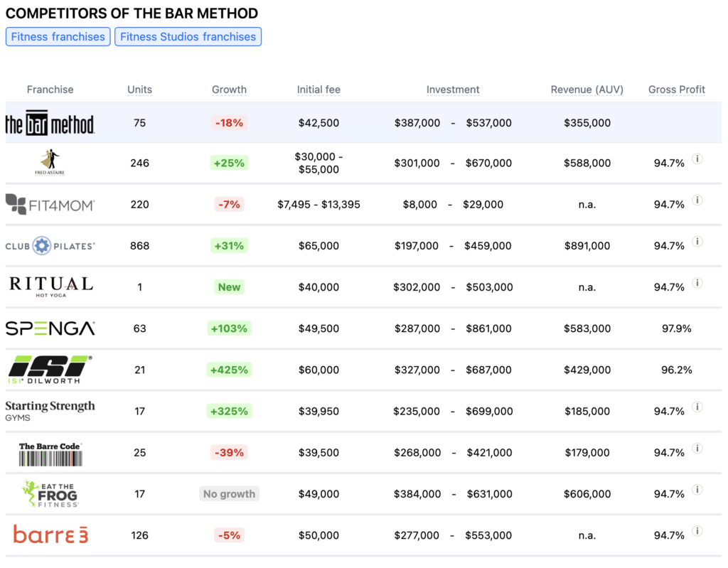728x568 pixels.
Task: Open The Barre Code logo
Action: (50, 454)
